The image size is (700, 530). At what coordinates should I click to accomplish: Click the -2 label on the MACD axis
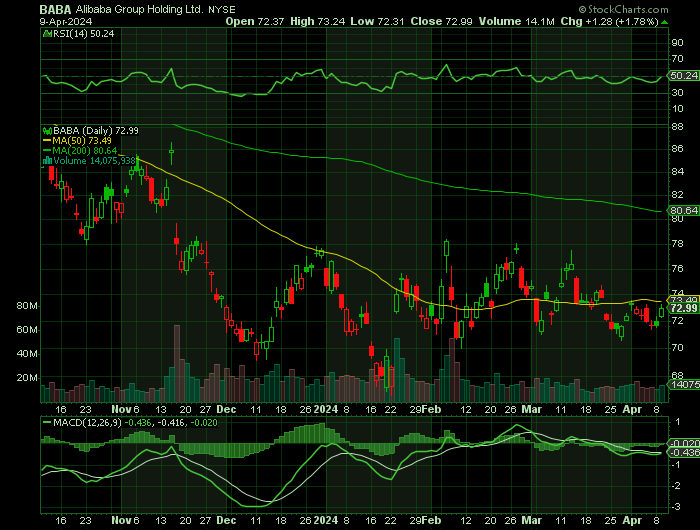pyautogui.click(x=677, y=486)
